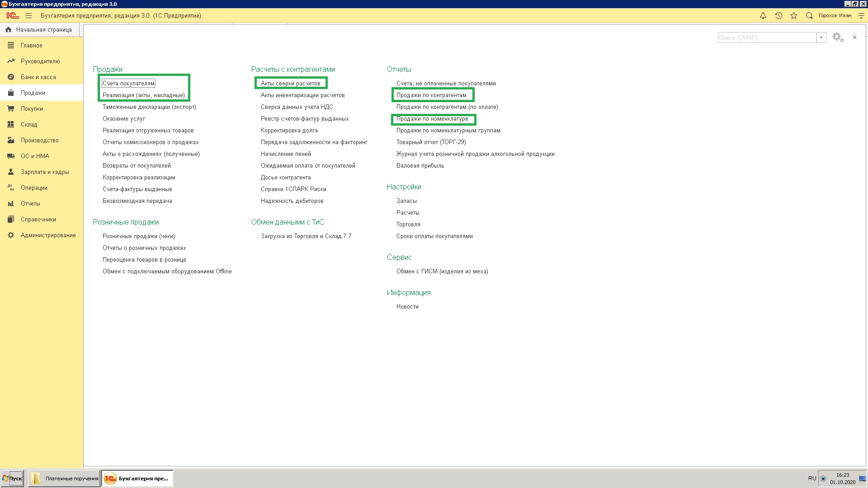This screenshot has width=868, height=488.
Task: Close the Продажи section menu panel
Action: 854,38
